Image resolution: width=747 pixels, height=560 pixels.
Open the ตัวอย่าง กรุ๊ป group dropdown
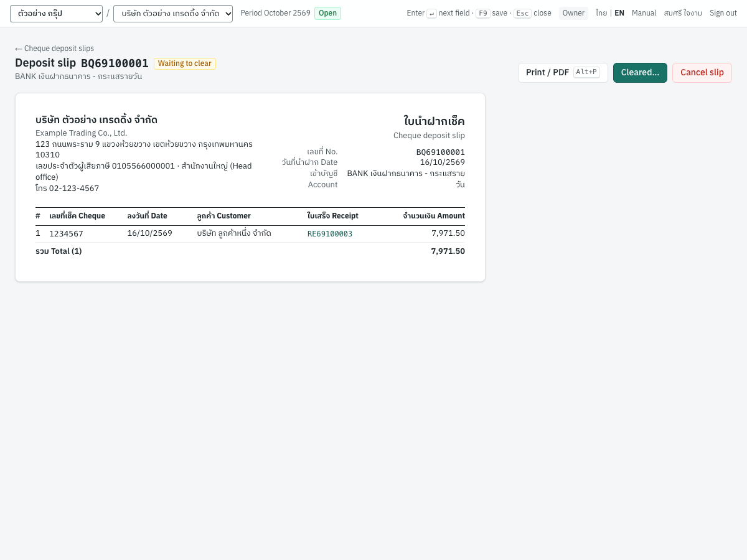click(x=56, y=14)
